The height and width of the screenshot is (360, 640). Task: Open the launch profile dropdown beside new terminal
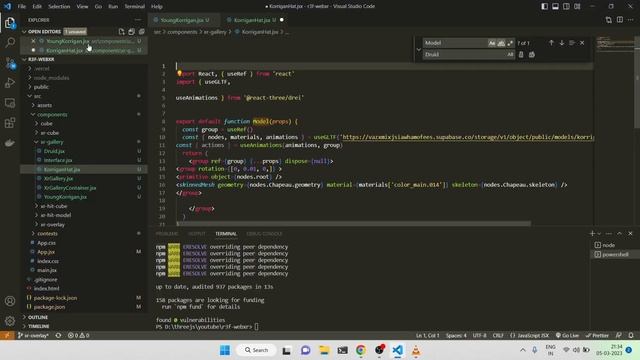[x=599, y=233]
